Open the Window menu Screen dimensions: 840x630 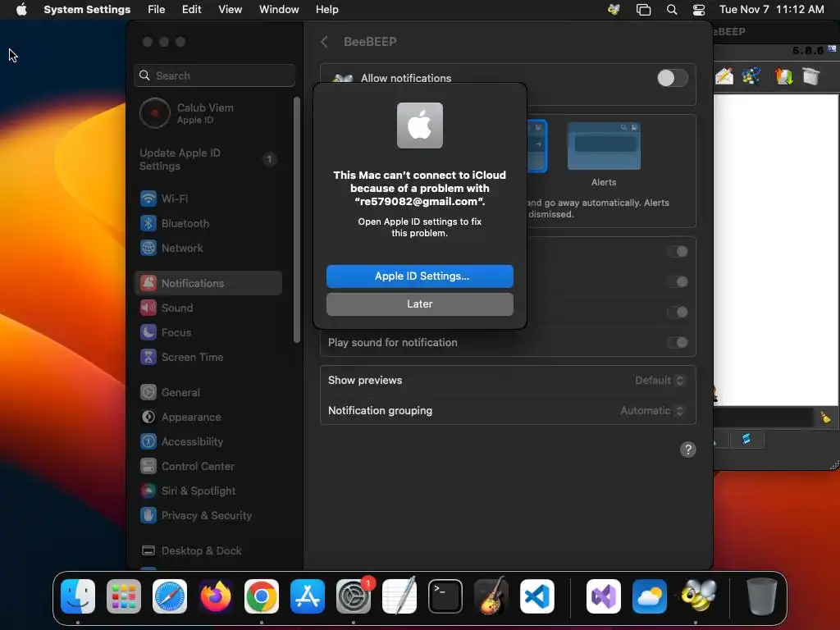(x=279, y=10)
